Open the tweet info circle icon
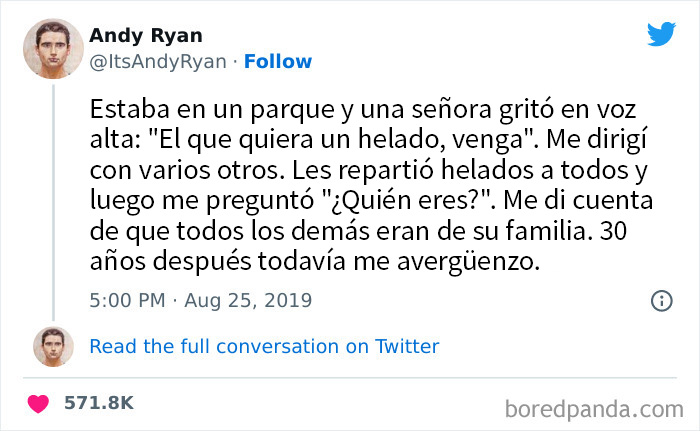The width and height of the screenshot is (700, 431). click(660, 300)
